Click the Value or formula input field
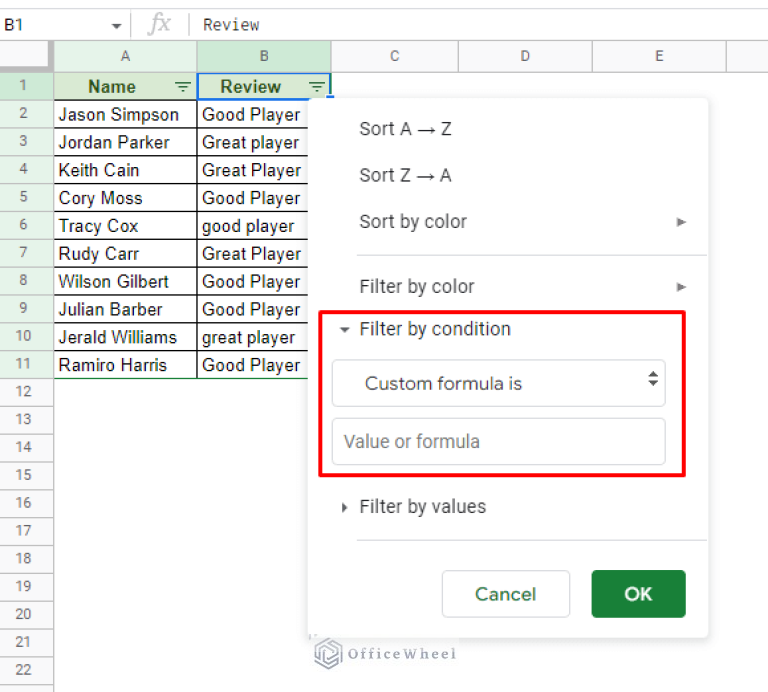This screenshot has width=768, height=692. [x=498, y=441]
